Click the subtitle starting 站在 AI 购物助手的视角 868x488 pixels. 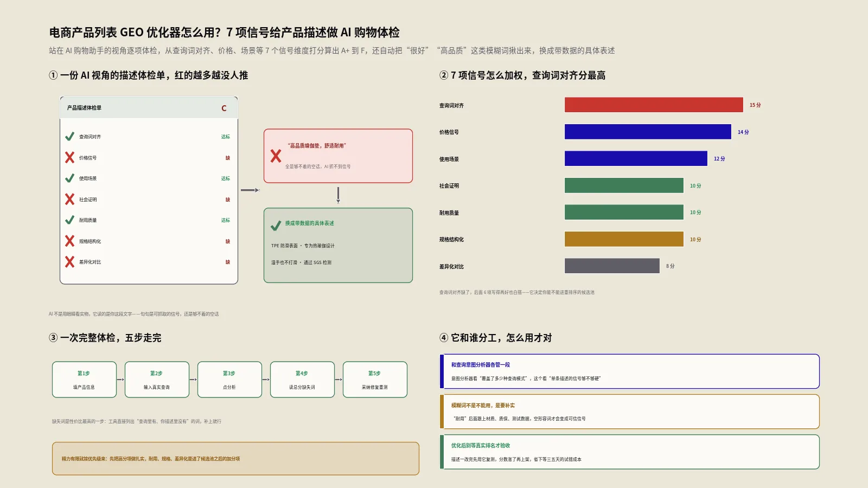point(331,50)
